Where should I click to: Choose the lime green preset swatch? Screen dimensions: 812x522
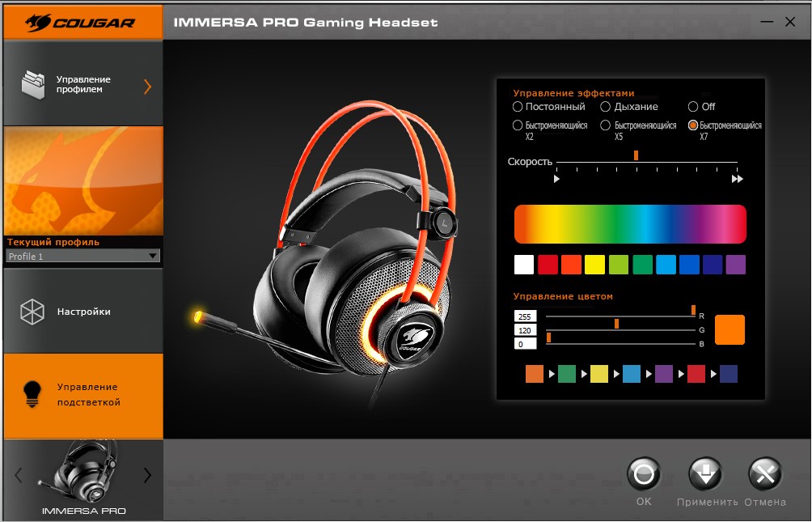pyautogui.click(x=619, y=265)
